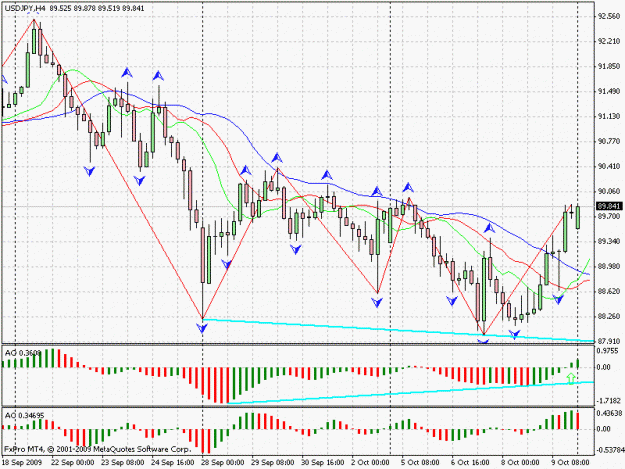Select the 18 Sep 2009 date label

[x=22, y=463]
